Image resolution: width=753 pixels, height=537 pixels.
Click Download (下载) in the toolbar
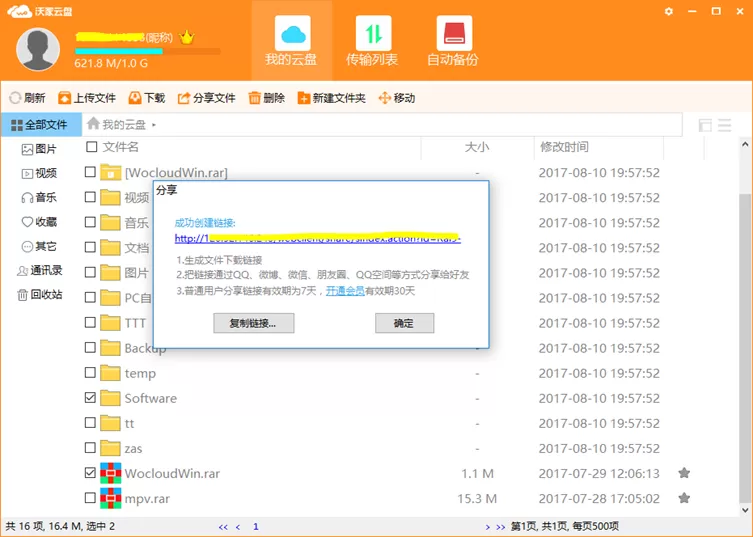[147, 98]
